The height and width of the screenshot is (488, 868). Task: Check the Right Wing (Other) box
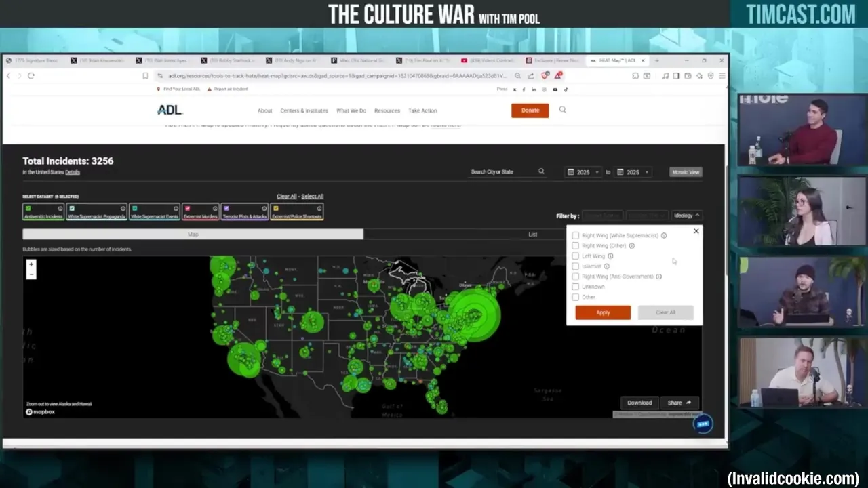pos(576,245)
